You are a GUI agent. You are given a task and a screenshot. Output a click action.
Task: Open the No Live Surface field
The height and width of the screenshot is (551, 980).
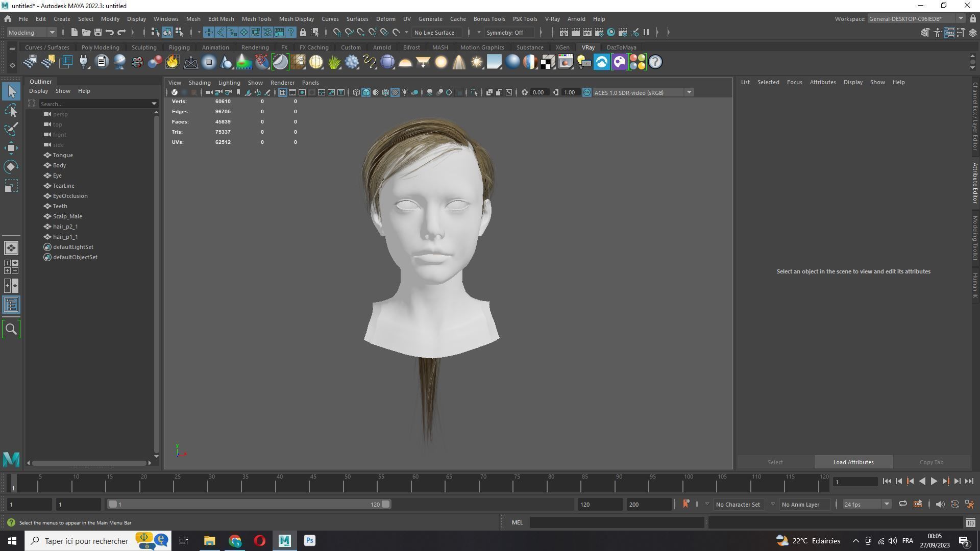pyautogui.click(x=437, y=33)
